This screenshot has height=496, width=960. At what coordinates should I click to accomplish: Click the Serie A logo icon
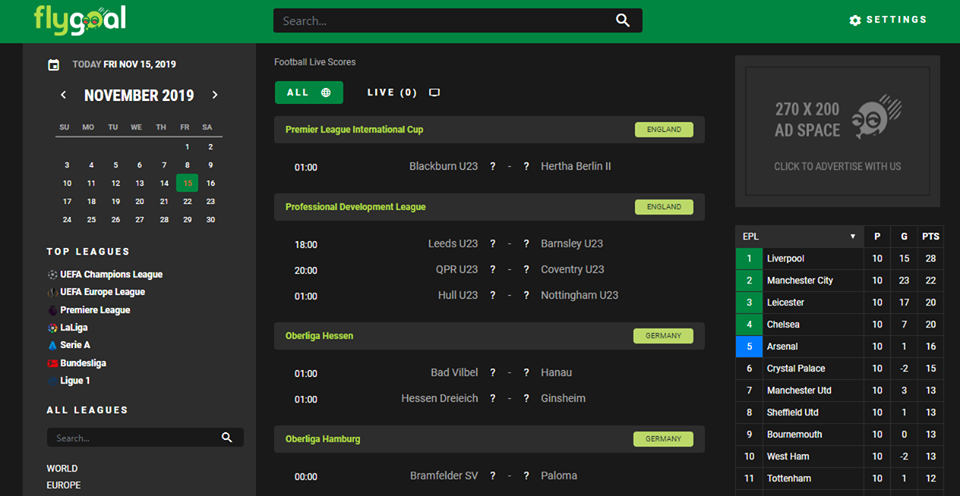point(52,345)
